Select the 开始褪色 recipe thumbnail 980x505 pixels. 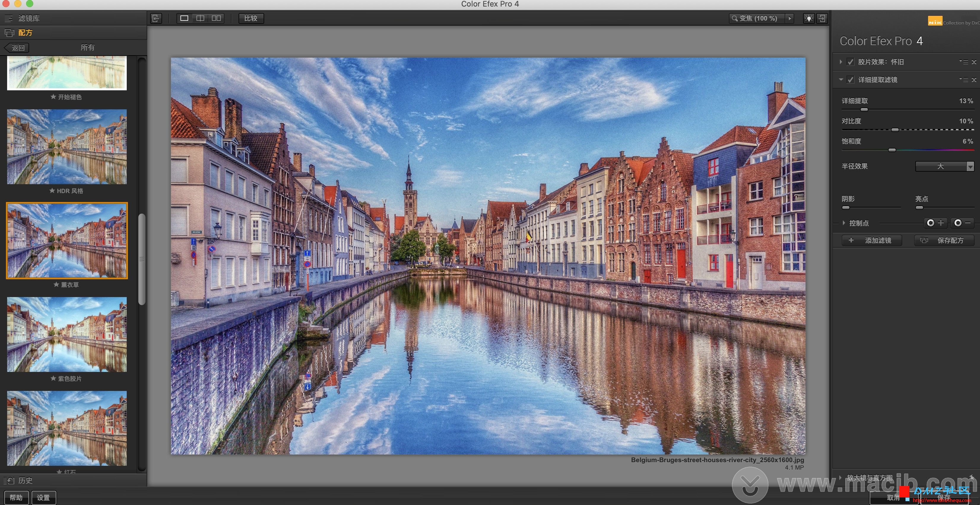click(67, 73)
